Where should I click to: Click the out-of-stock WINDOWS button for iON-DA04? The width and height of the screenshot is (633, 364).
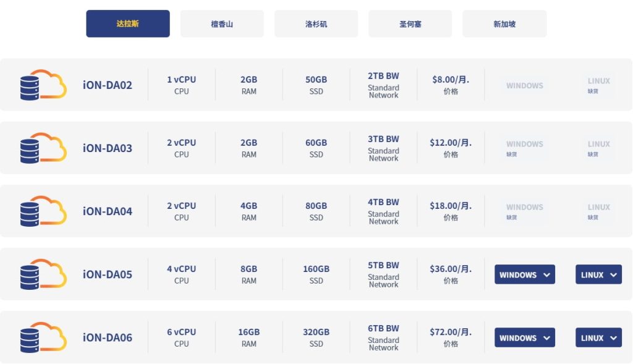coord(525,211)
